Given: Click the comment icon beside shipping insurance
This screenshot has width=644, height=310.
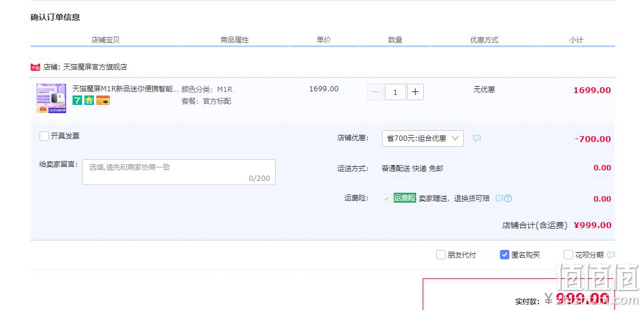Looking at the screenshot, I should coord(499,199).
